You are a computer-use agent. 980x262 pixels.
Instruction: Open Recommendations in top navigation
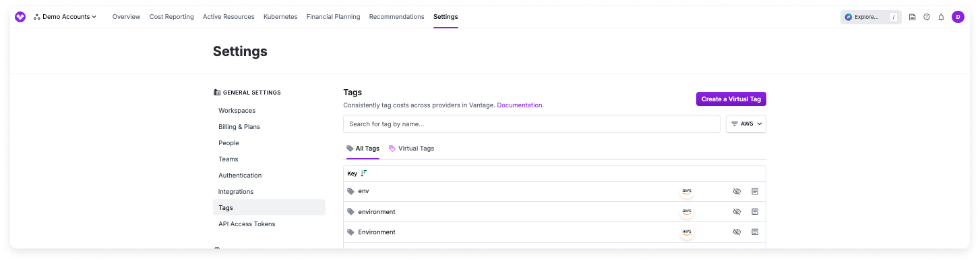(x=396, y=17)
